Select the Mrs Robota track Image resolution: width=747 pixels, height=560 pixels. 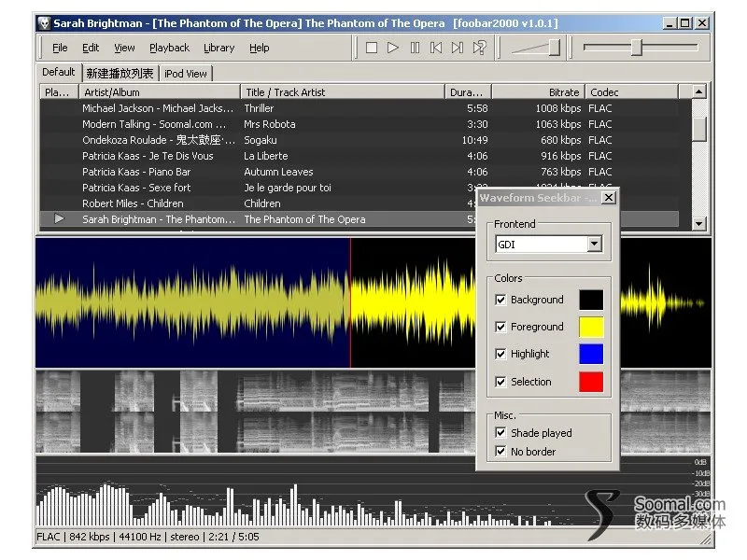click(x=359, y=124)
